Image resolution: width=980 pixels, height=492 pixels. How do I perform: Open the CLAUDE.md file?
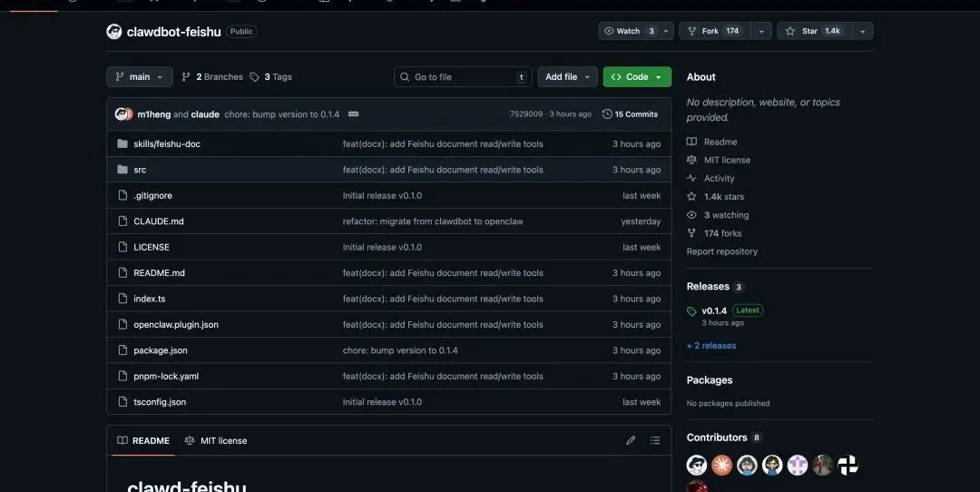coord(158,221)
